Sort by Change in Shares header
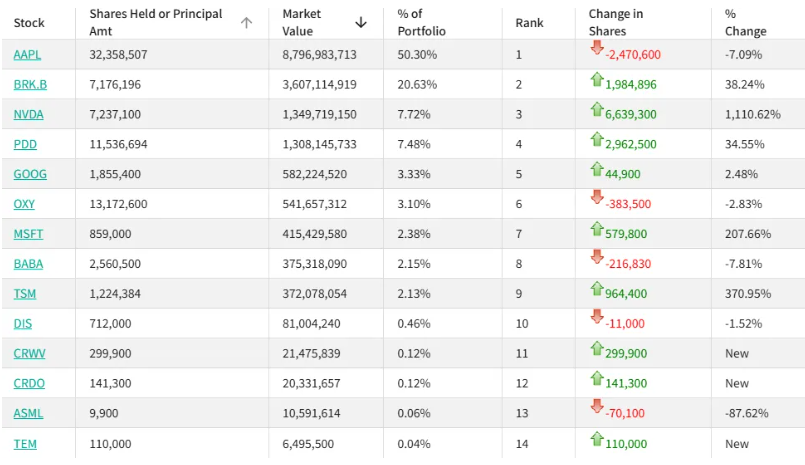 click(x=616, y=23)
